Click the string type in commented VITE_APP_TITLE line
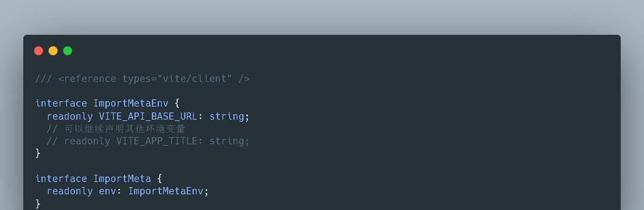 click(227, 141)
